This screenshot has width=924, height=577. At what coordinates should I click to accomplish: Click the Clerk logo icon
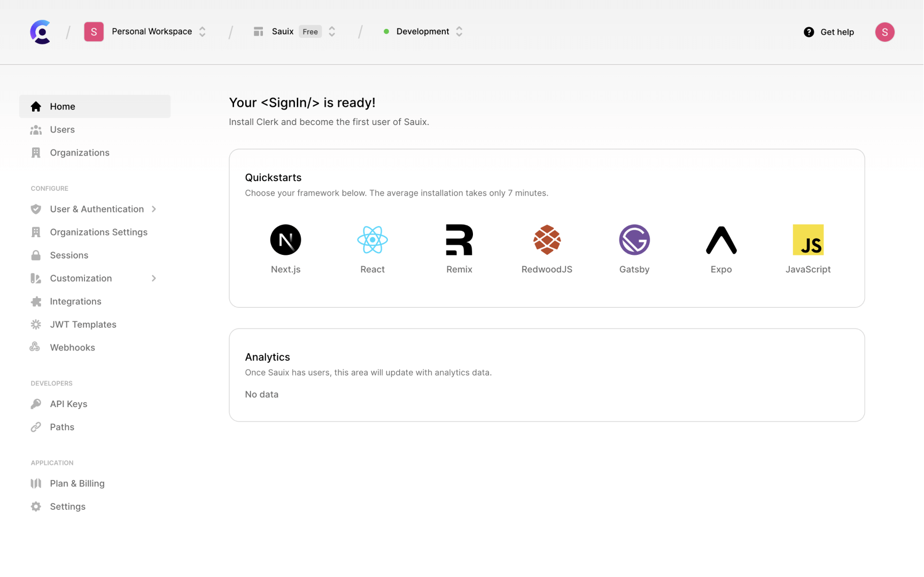tap(41, 32)
